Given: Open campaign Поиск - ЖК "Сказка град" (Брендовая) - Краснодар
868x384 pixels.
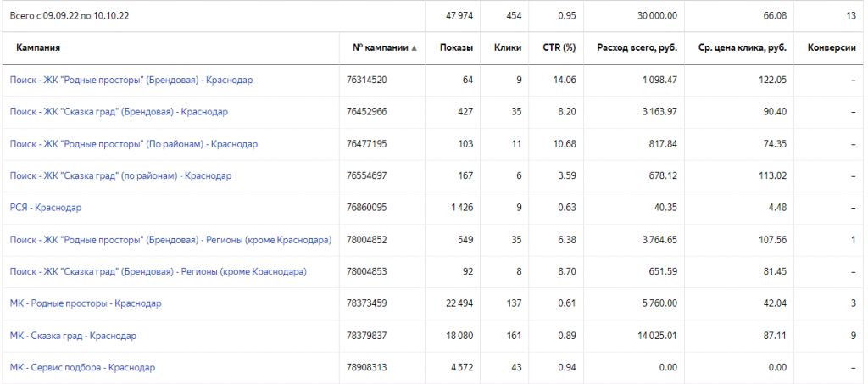Looking at the screenshot, I should 119,112.
